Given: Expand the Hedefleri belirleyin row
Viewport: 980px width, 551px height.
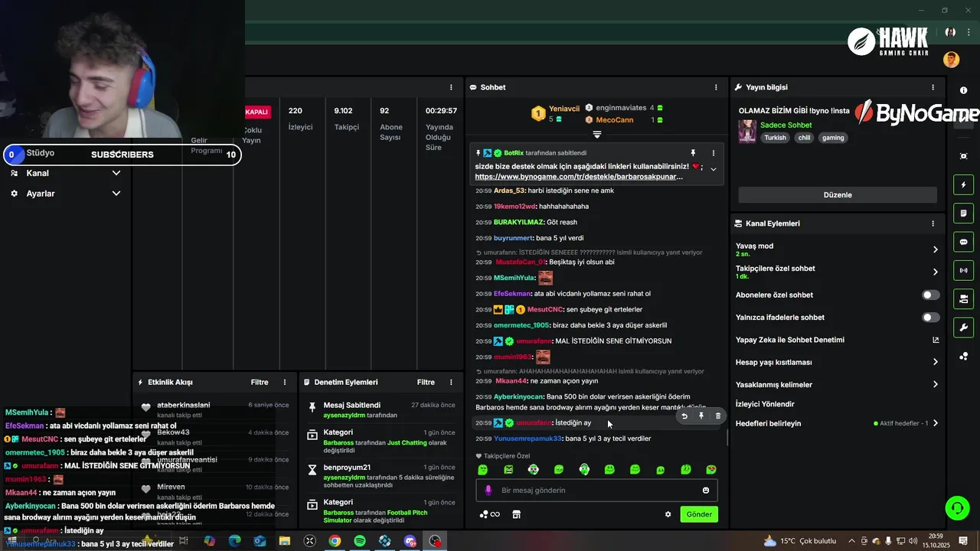Looking at the screenshot, I should coord(838,423).
